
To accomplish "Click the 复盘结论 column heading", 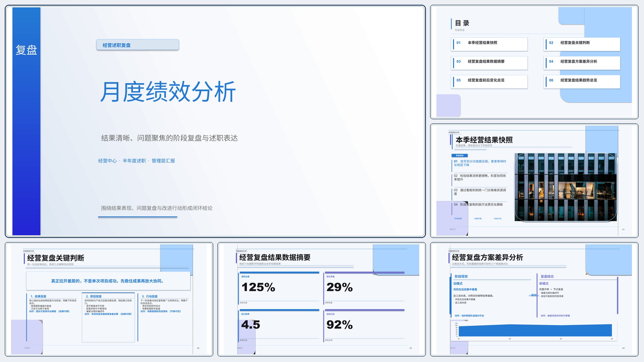I will [x=547, y=277].
